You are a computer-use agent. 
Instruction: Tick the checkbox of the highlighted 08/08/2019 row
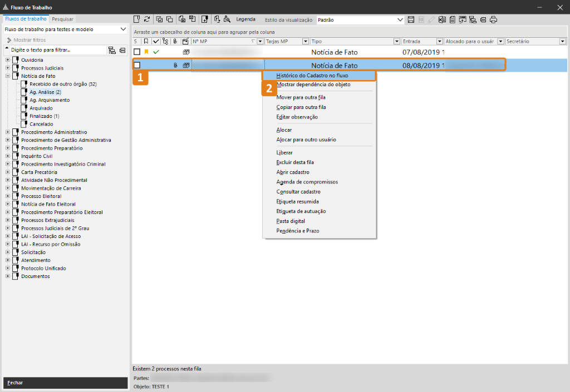(x=137, y=65)
